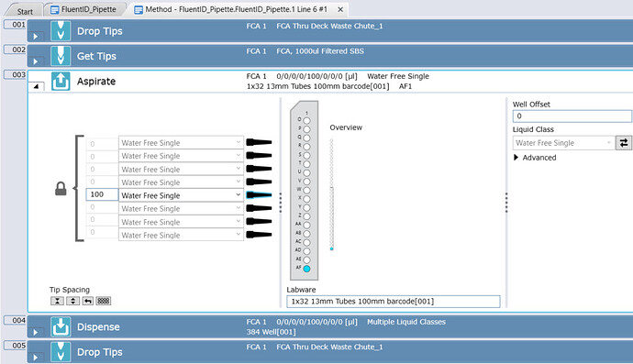
Task: Select the sixth tip icon in the tip list
Action: (x=259, y=208)
